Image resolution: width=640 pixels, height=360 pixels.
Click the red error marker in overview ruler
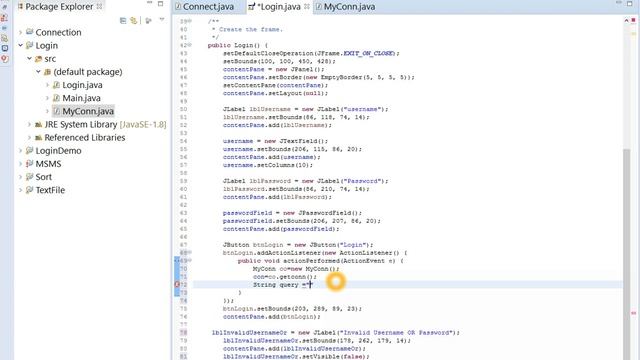(x=633, y=313)
